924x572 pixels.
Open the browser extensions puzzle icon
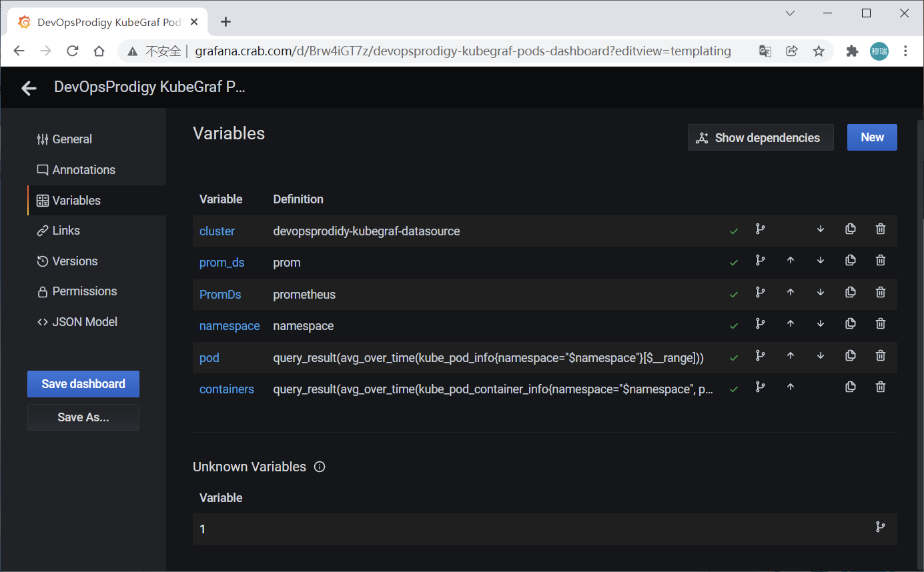pos(852,51)
